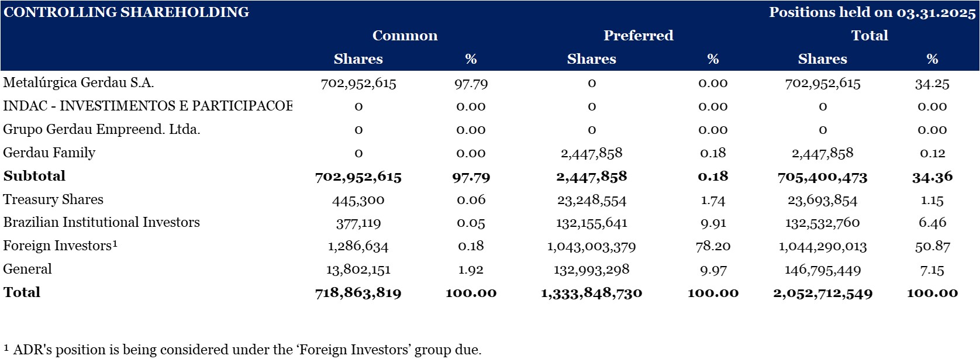Click Foreign Investors preferred value 1,043,003,379
The image size is (980, 359).
pos(591,246)
